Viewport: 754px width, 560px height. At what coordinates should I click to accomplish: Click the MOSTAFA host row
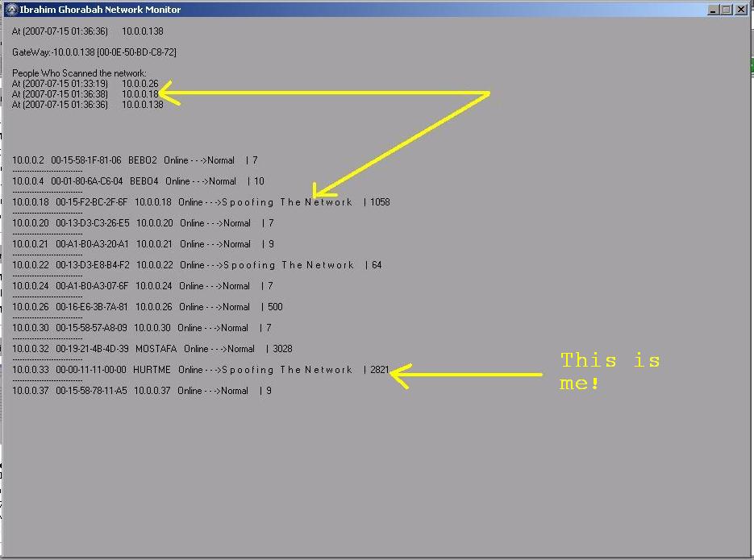point(152,349)
